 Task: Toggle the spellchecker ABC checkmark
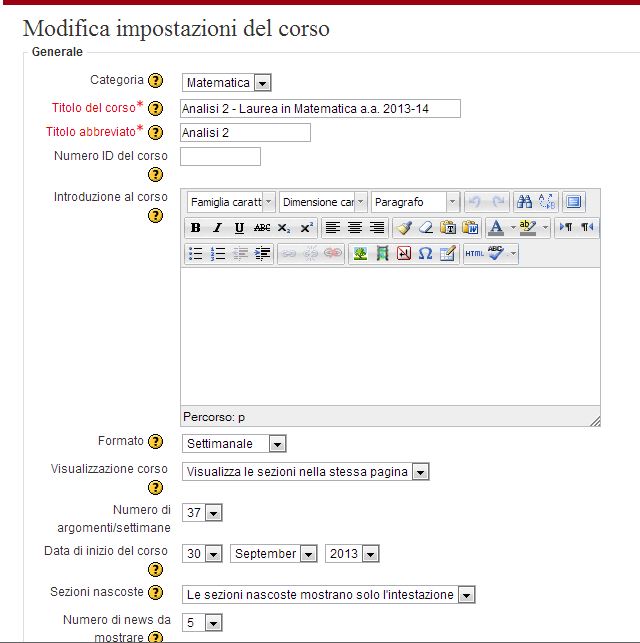point(496,253)
